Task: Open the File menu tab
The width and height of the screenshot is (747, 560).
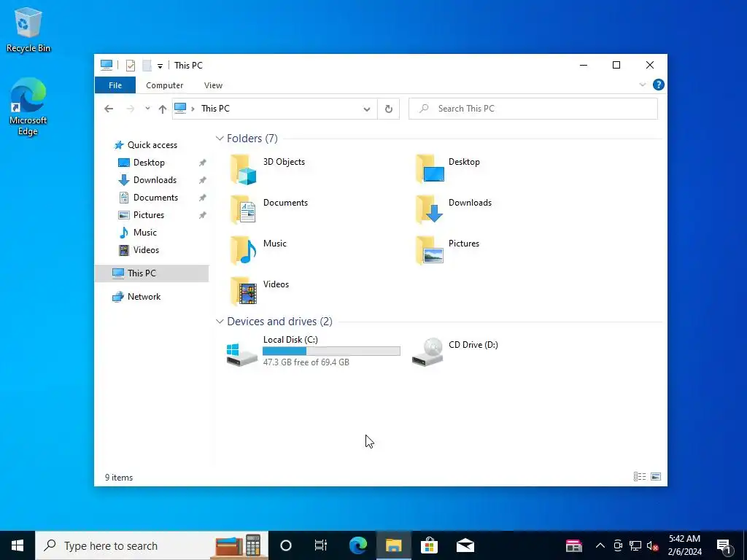Action: click(x=115, y=85)
